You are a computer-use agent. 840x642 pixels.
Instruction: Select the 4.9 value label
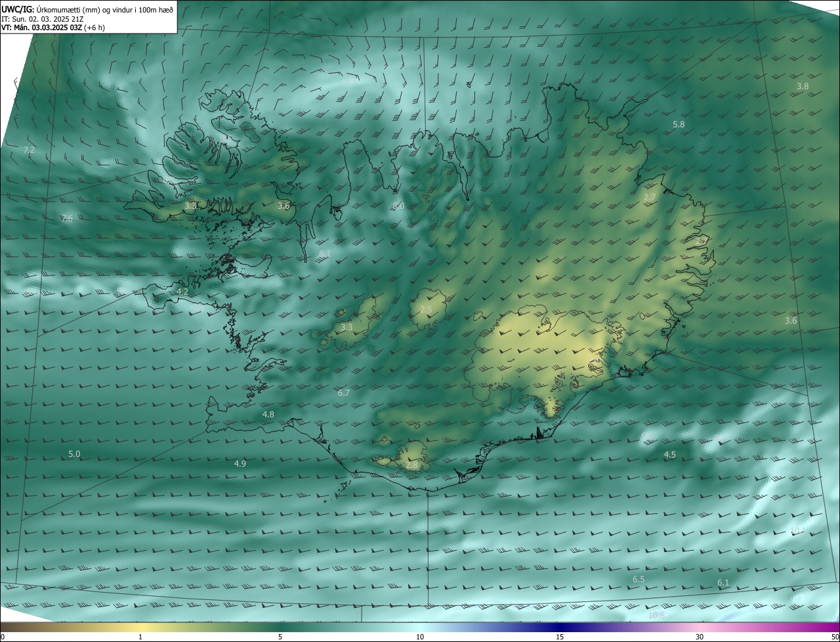coord(240,463)
